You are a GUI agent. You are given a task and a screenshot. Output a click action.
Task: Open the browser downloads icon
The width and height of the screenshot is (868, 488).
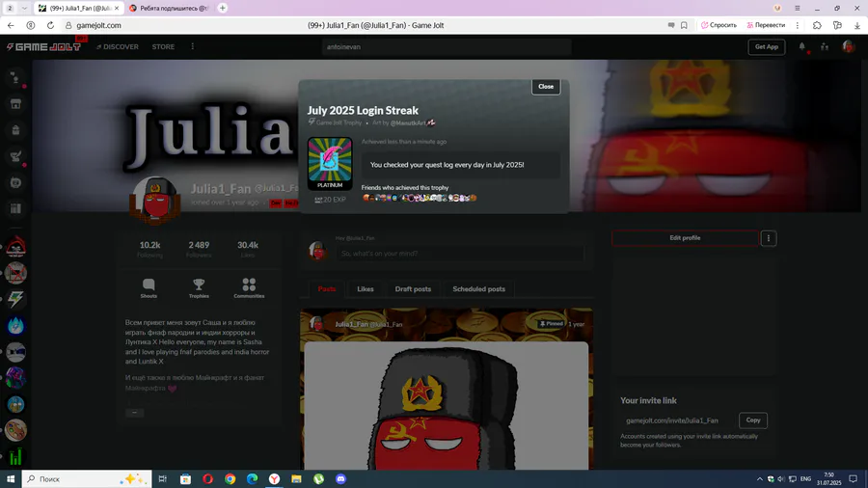click(x=857, y=25)
